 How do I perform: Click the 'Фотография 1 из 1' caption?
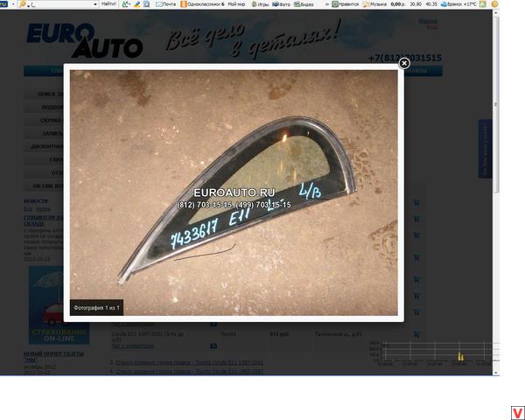(96, 307)
